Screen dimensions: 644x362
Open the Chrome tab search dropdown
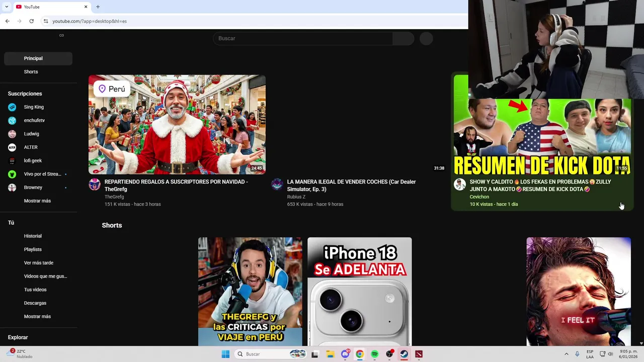tap(7, 7)
